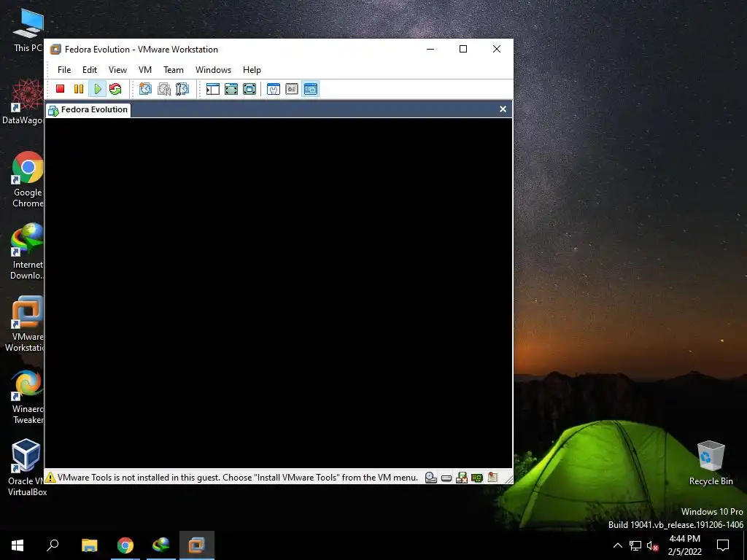Open Internet Download Manager from the taskbar
Screen dimensions: 747x560
(161, 545)
